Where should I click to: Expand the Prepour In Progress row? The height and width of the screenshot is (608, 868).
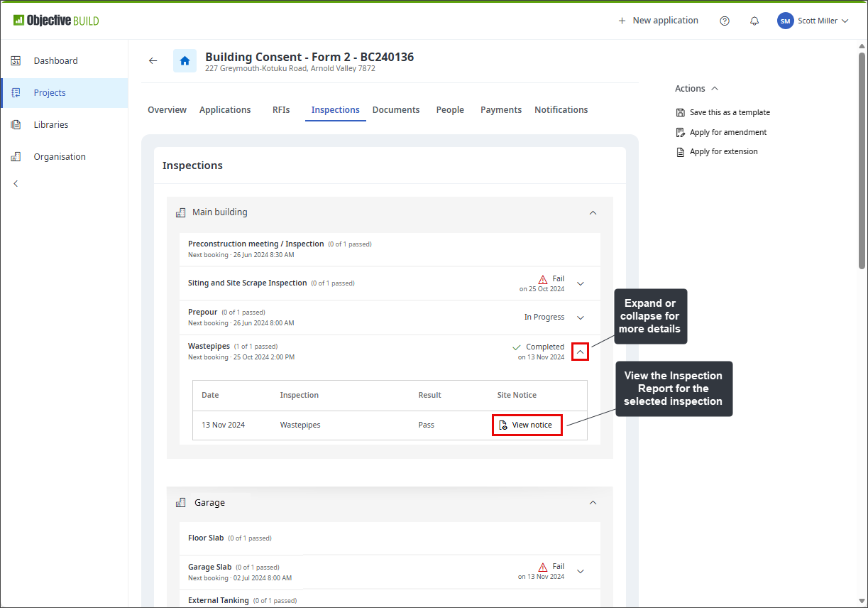click(x=581, y=317)
